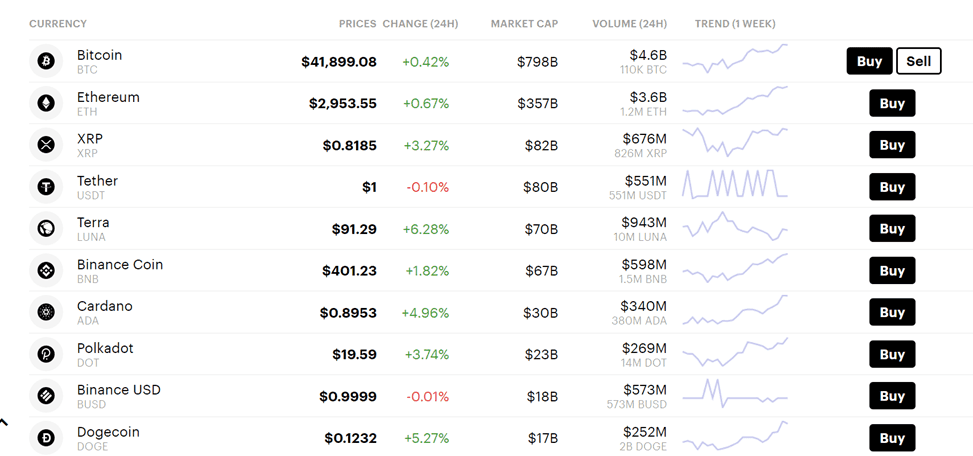Click the Bitcoin price $41,899.08
The width and height of the screenshot is (973, 456).
[339, 61]
